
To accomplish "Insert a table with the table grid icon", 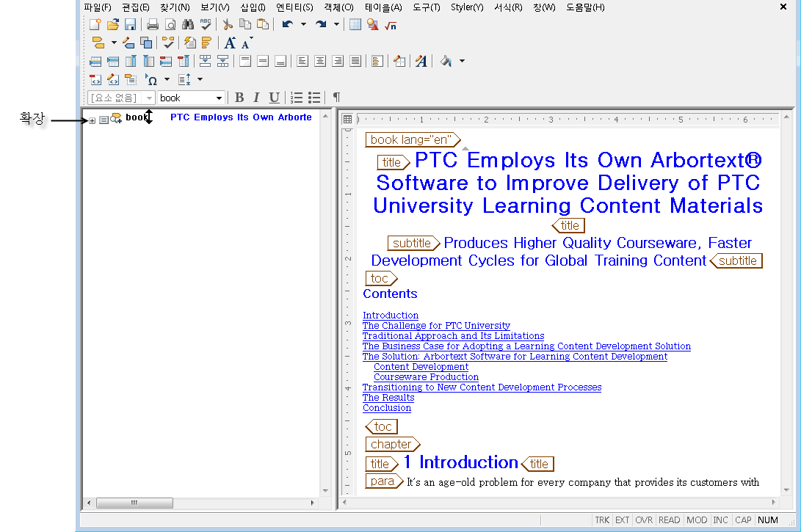I will [355, 24].
